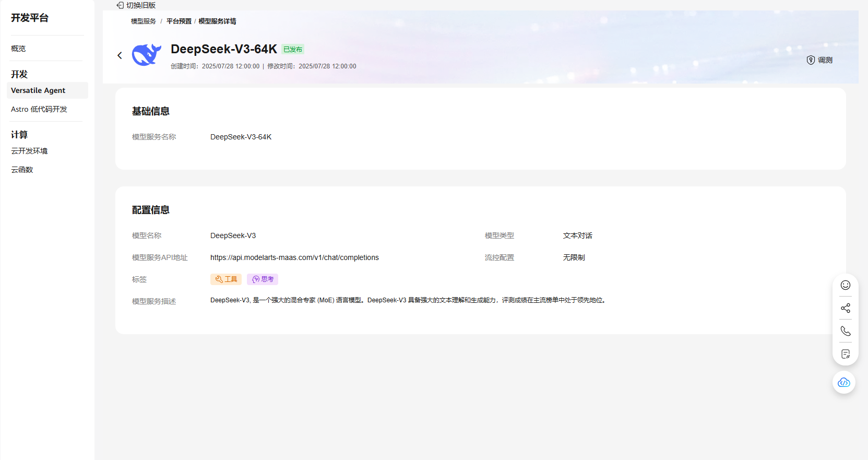Click the model service API URL
This screenshot has height=460, width=868.
coord(294,257)
